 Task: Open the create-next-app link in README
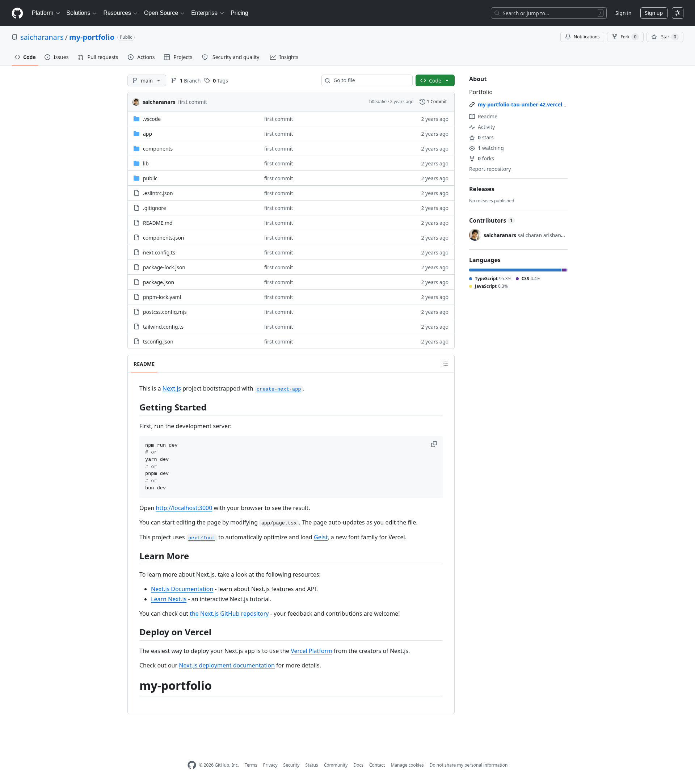pyautogui.click(x=279, y=389)
